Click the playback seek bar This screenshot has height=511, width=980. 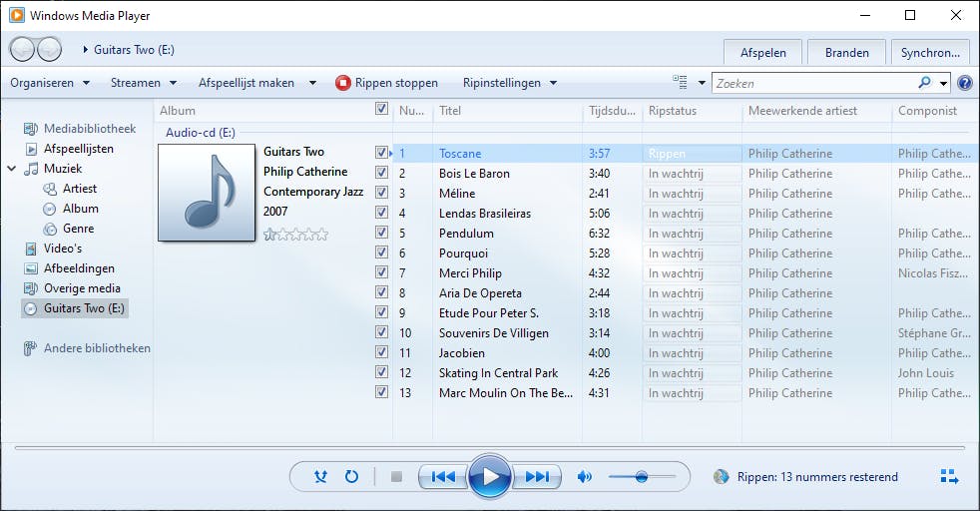[x=490, y=447]
